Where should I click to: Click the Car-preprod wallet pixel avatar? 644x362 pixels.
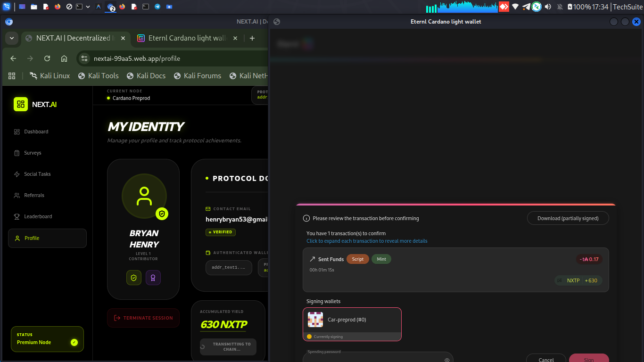(315, 320)
